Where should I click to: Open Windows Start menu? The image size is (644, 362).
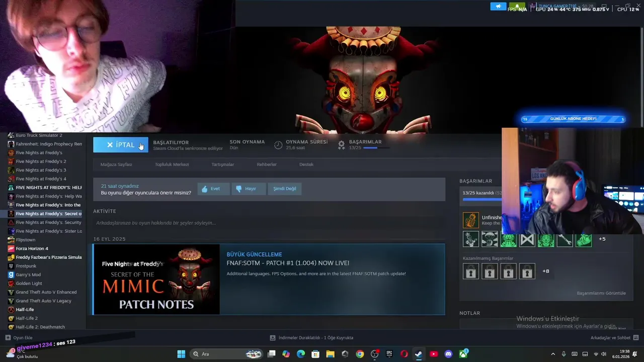point(181,354)
